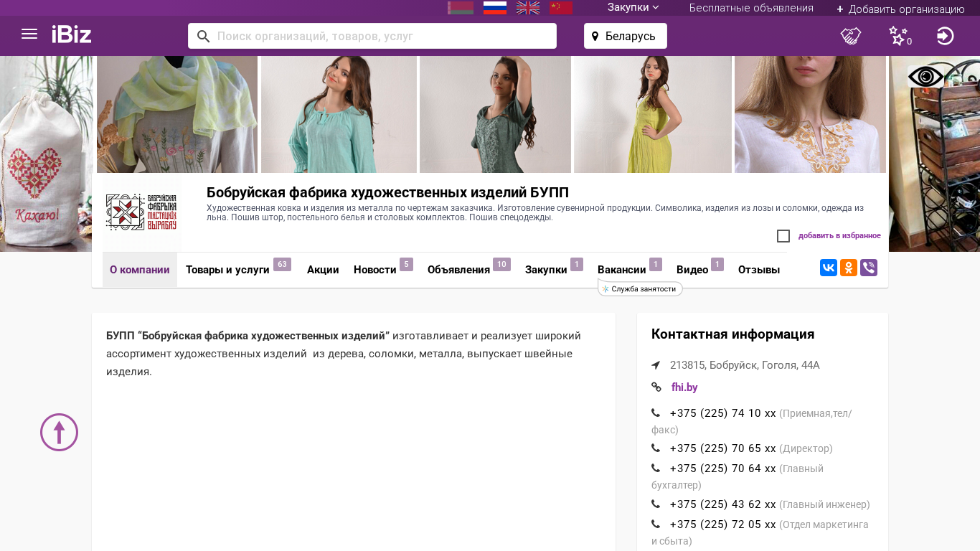Open the fhi.by website link
The height and width of the screenshot is (551, 980).
pyautogui.click(x=684, y=387)
